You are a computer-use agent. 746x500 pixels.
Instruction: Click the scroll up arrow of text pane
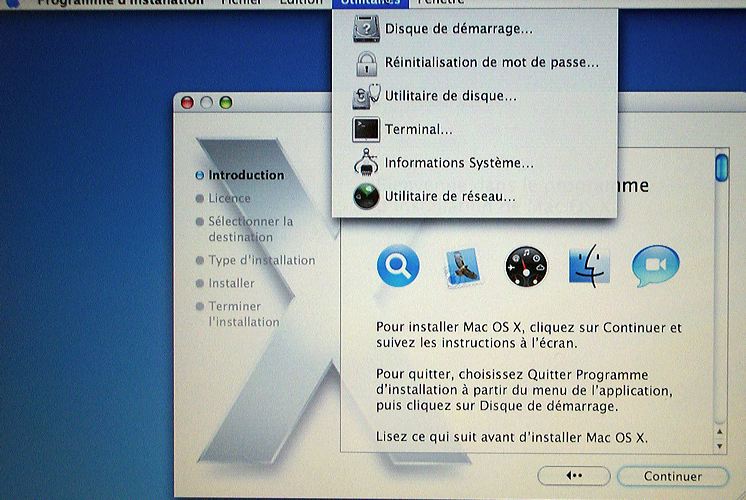pos(720,432)
